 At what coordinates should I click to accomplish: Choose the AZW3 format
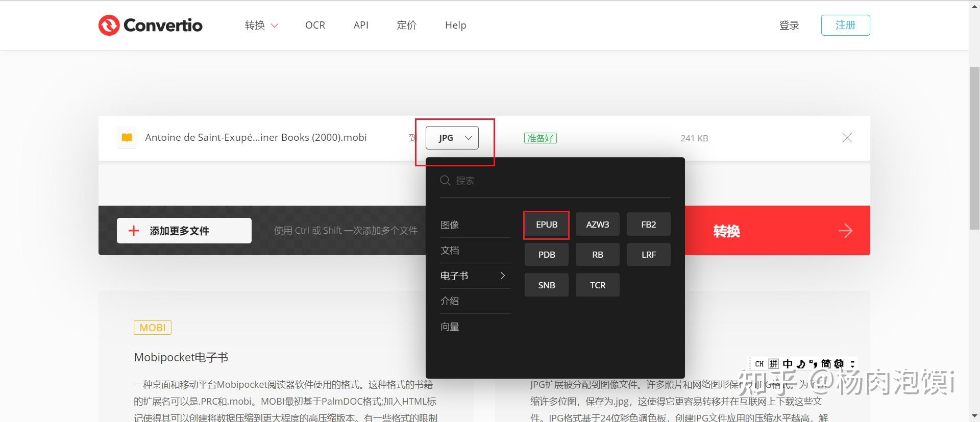tap(597, 225)
